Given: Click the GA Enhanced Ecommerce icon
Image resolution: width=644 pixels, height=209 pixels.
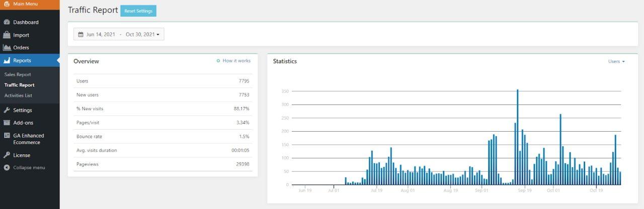Looking at the screenshot, I should (x=7, y=136).
